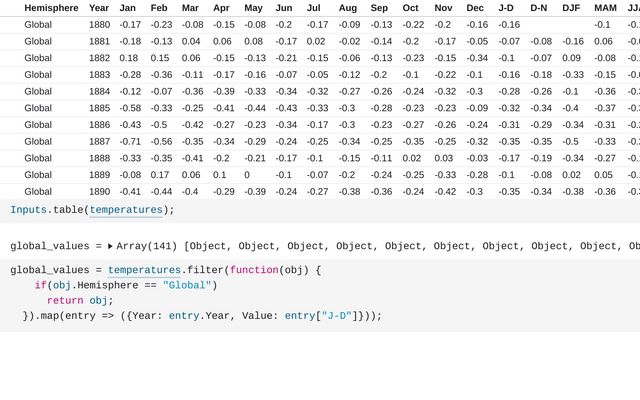Viewport: 640px width, 400px height.
Task: Click the temperatures reference in Inputs.table cell
Action: tap(126, 210)
